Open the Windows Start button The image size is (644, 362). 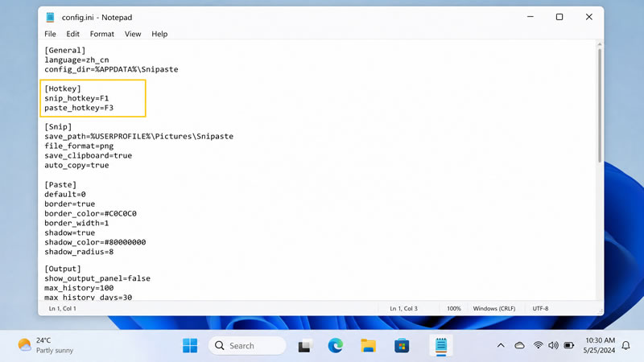[190, 346]
